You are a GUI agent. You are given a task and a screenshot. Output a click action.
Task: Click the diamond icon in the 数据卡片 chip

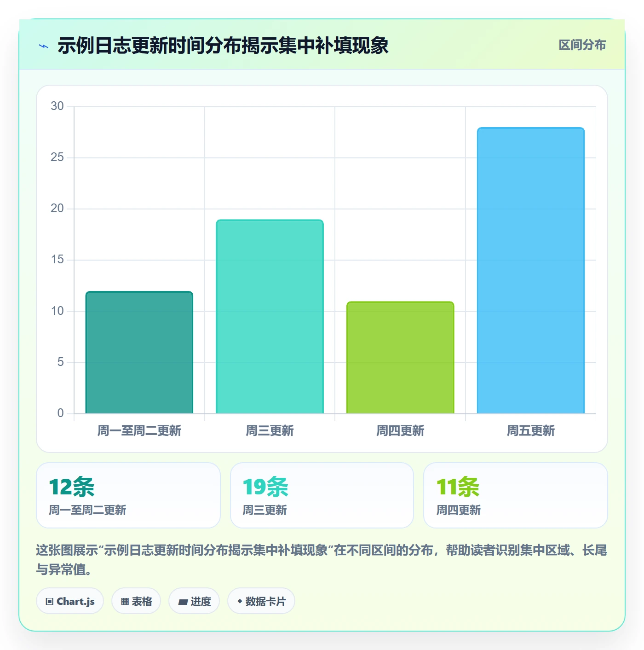(x=240, y=601)
